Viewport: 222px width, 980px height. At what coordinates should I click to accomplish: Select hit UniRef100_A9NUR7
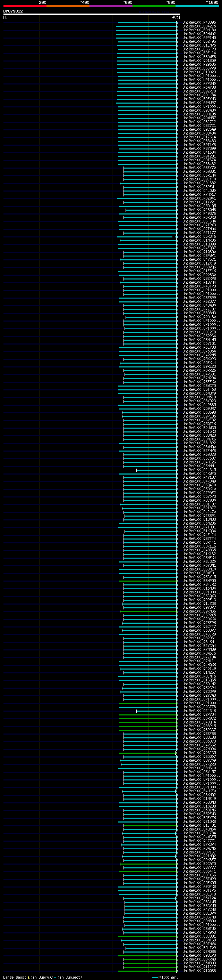199,103
